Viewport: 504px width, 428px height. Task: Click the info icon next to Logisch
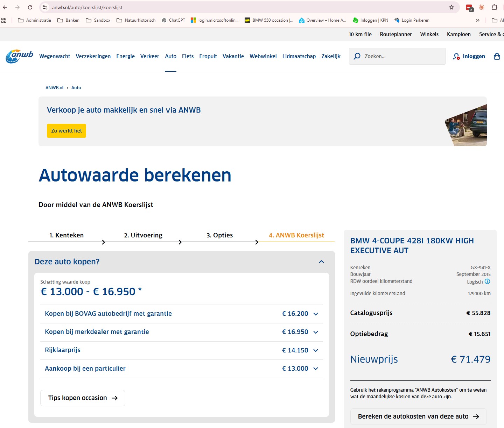tap(488, 281)
